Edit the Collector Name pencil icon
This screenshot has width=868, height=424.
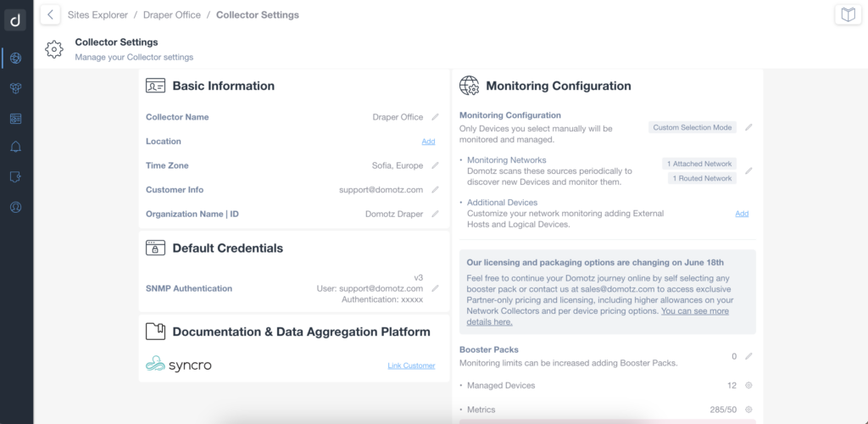click(x=435, y=117)
